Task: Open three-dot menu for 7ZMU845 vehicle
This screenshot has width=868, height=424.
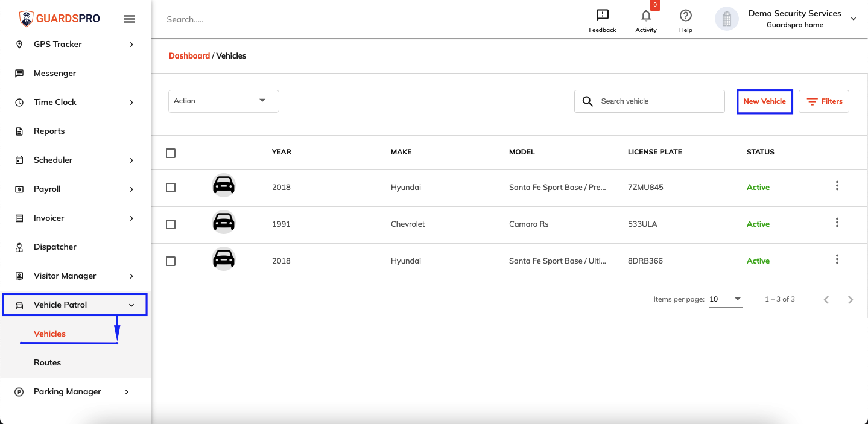Action: tap(837, 186)
